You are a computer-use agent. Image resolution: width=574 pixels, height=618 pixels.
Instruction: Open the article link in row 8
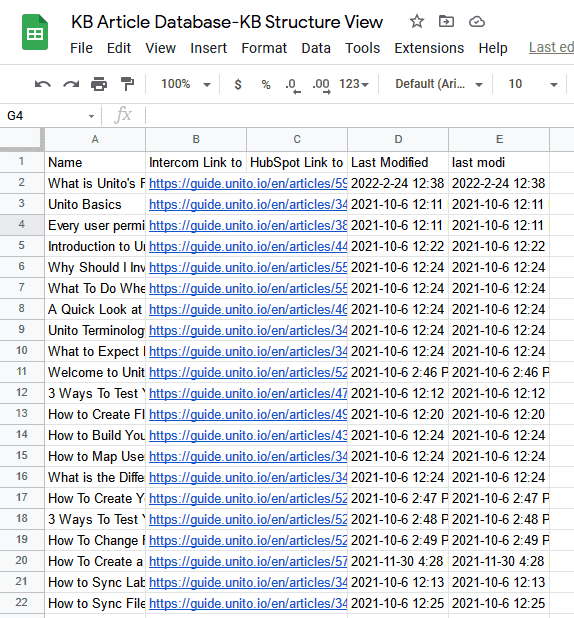point(248,309)
